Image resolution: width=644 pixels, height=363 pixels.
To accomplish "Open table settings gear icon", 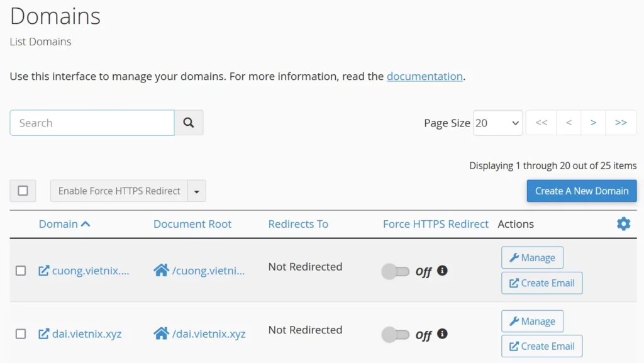I will tap(623, 224).
